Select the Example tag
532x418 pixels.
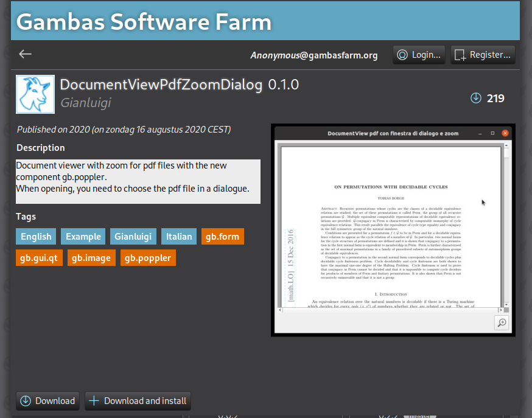83,237
